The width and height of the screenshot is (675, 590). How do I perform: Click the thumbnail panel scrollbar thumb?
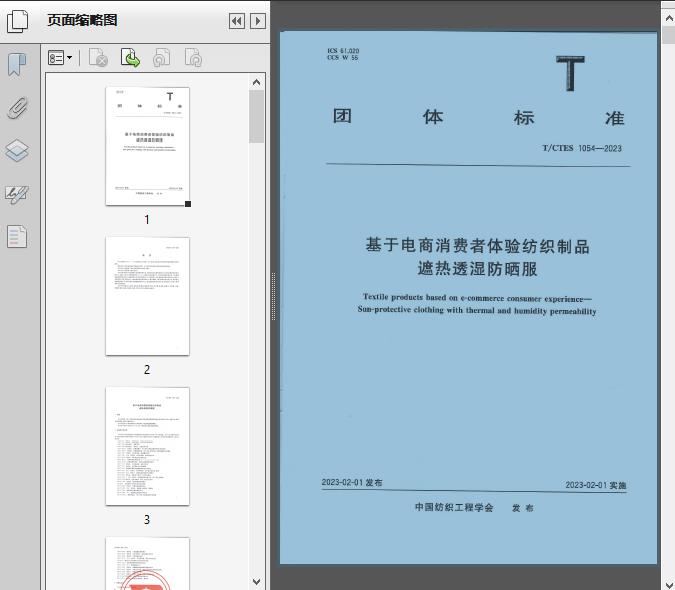(257, 117)
